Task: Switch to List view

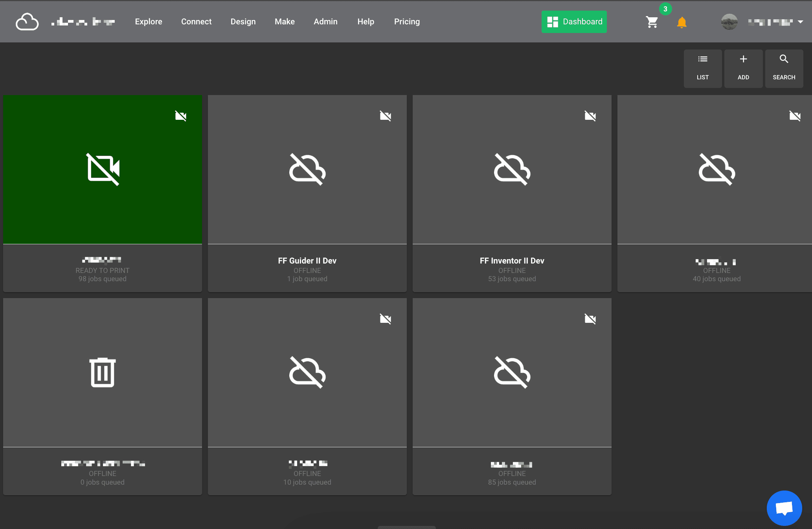Action: (x=703, y=68)
